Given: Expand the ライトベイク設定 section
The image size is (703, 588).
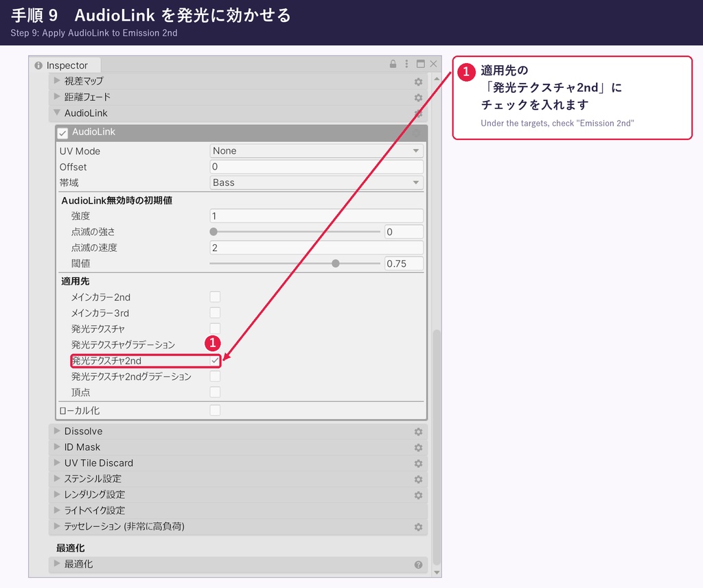Looking at the screenshot, I should pos(57,510).
